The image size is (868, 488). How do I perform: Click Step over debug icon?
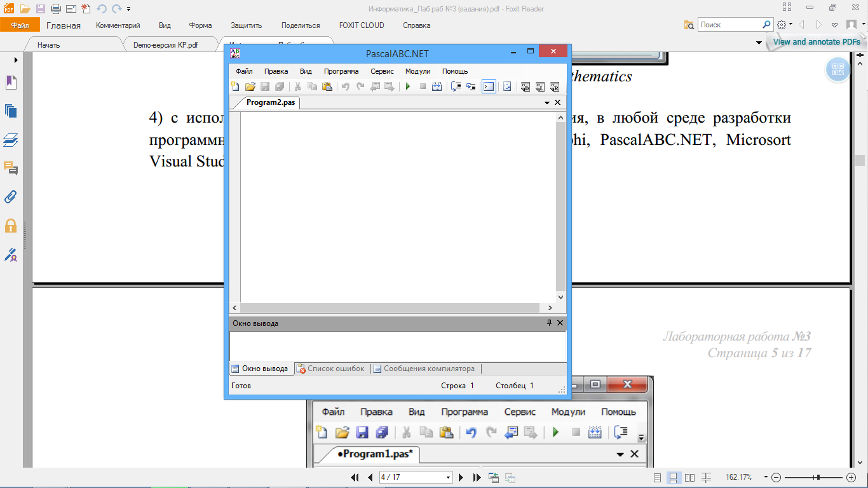pyautogui.click(x=456, y=86)
